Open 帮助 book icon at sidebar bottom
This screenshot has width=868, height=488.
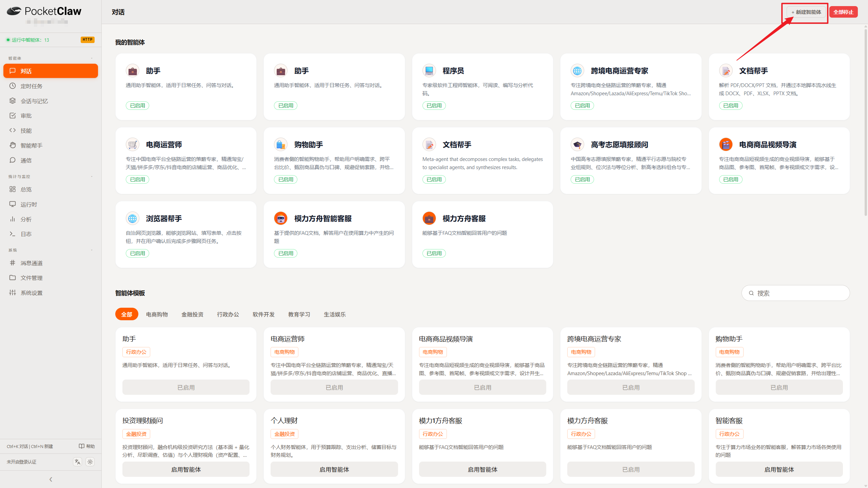[x=81, y=446]
